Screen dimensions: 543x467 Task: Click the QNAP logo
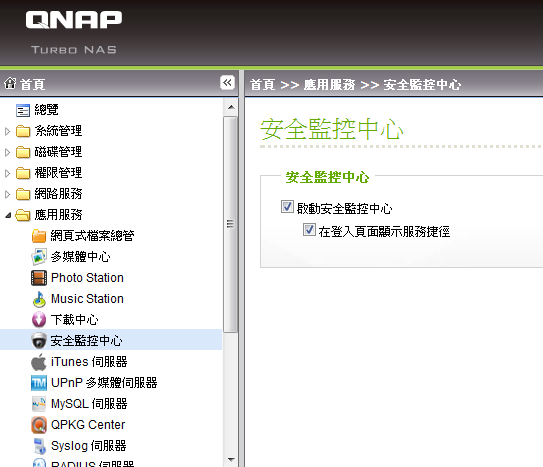pos(74,19)
